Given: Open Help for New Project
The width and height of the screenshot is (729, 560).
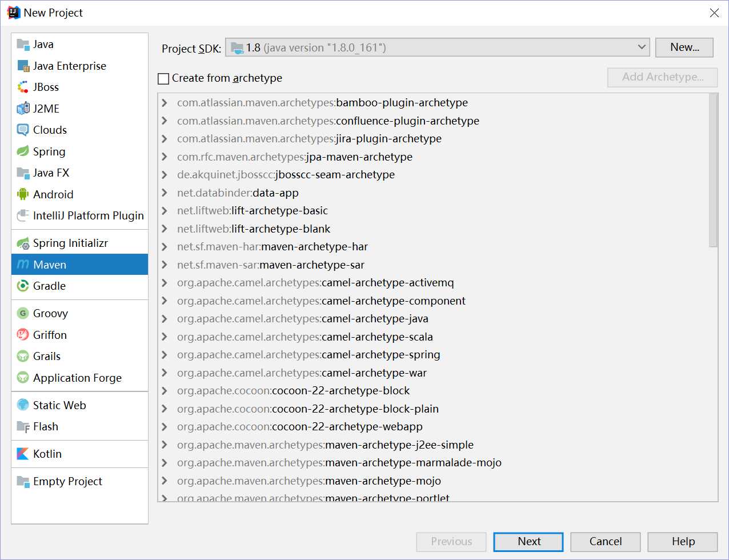Looking at the screenshot, I should pyautogui.click(x=683, y=542).
